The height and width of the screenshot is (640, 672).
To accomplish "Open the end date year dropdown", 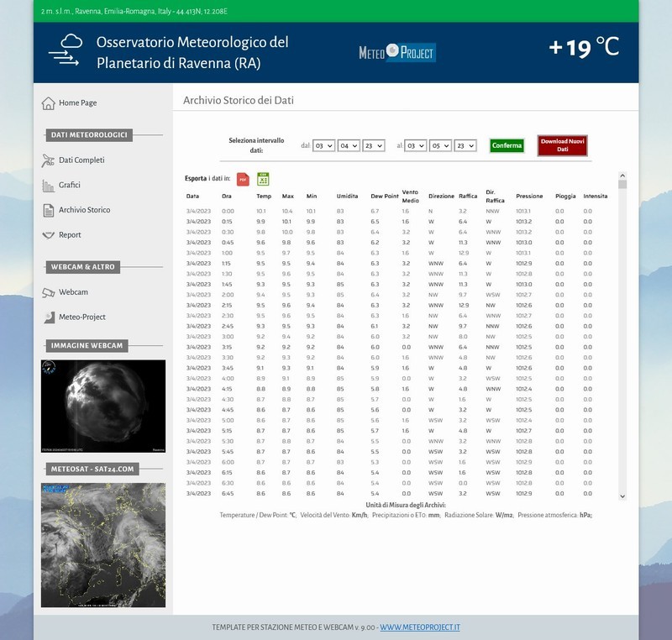I will [465, 145].
